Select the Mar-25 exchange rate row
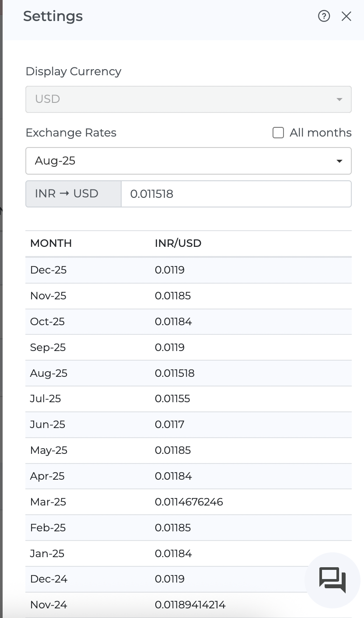 (x=188, y=502)
